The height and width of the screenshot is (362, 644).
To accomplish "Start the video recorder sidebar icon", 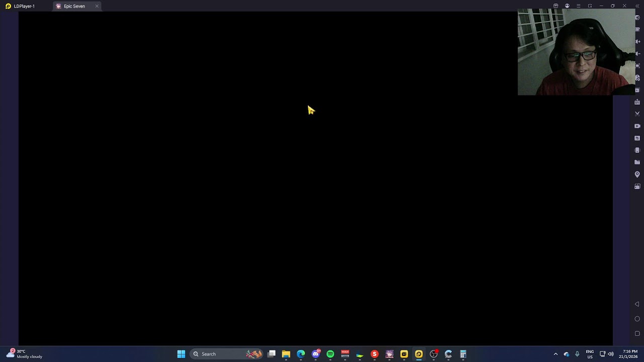I will pos(637,126).
